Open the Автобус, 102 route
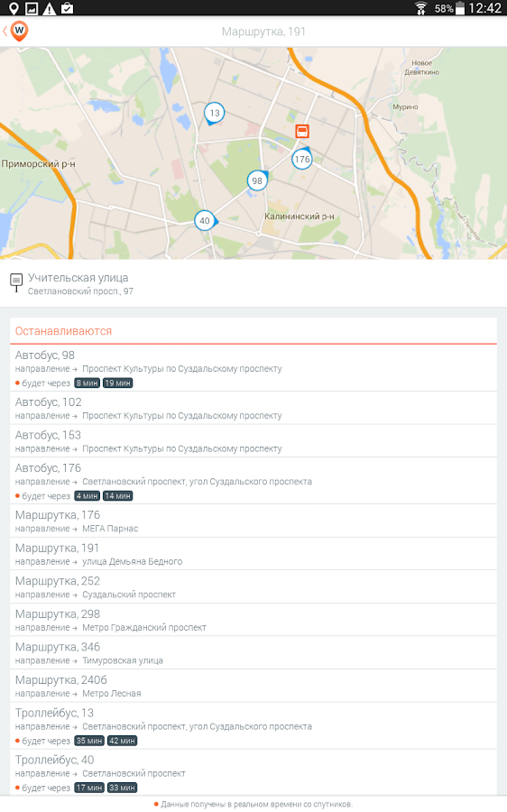This screenshot has width=507, height=812. (253, 408)
